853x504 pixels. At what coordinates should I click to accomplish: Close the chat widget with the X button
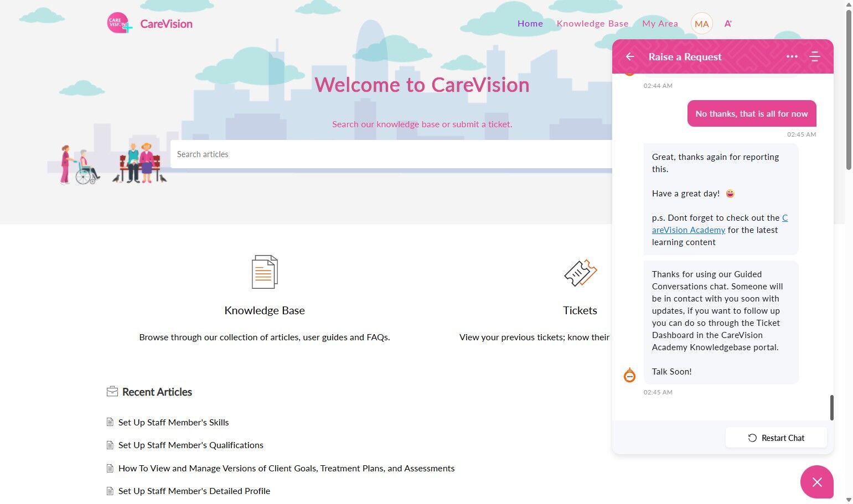point(817,482)
